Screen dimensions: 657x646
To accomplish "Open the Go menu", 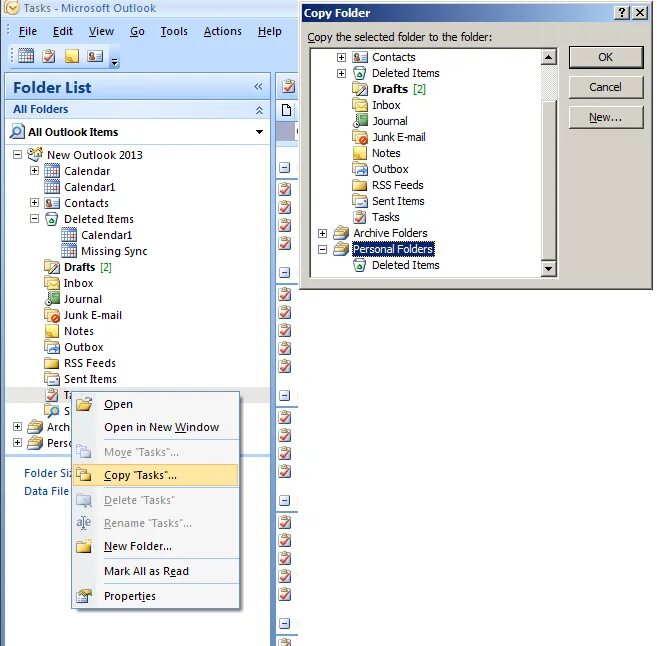I will [x=137, y=31].
